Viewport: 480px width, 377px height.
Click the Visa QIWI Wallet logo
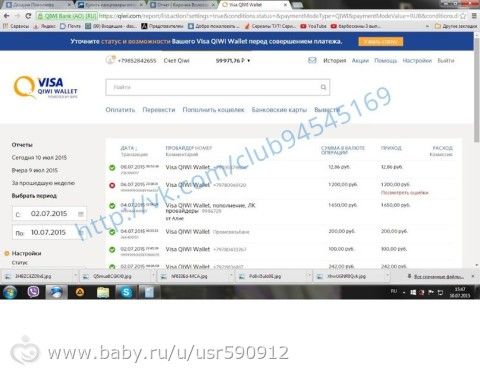click(45, 87)
